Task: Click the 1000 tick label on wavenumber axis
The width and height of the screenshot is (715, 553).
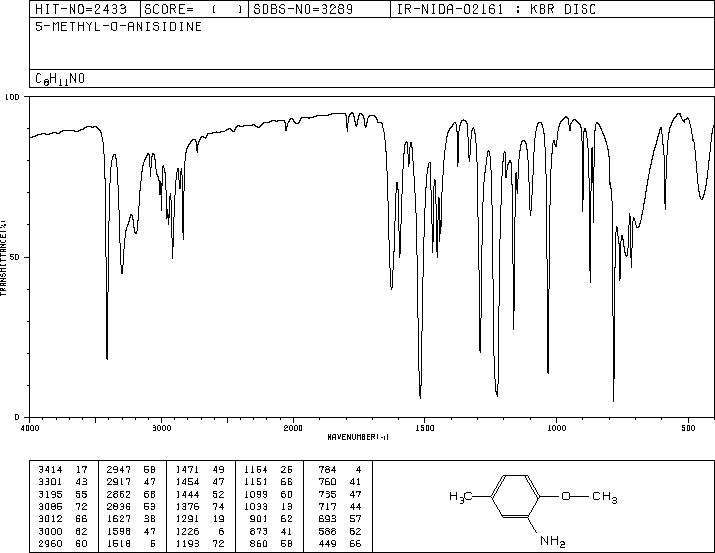Action: click(x=557, y=428)
